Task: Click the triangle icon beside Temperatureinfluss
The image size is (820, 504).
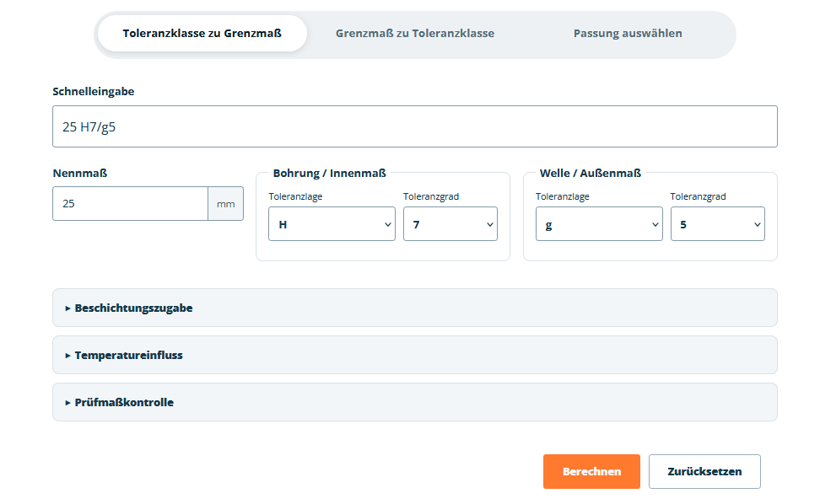Action: (67, 356)
